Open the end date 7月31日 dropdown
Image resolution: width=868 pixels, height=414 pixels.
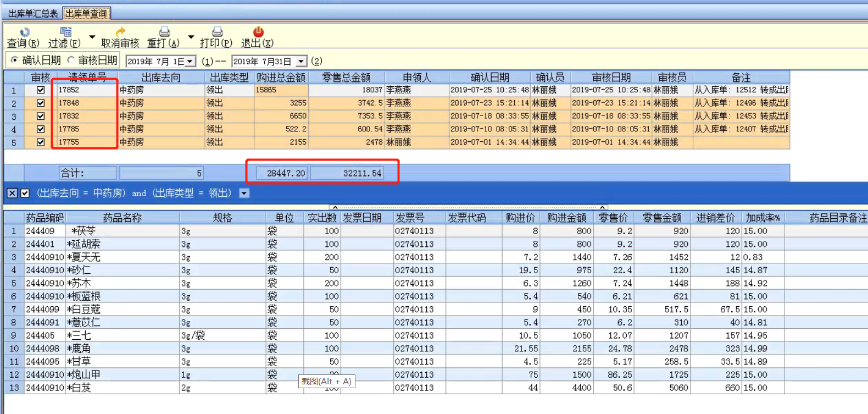click(301, 62)
